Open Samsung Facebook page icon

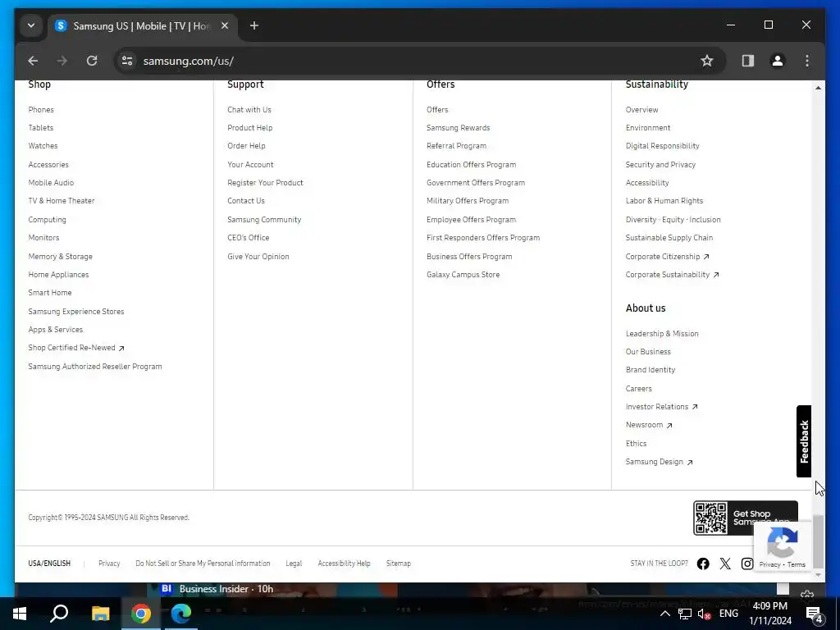click(703, 564)
